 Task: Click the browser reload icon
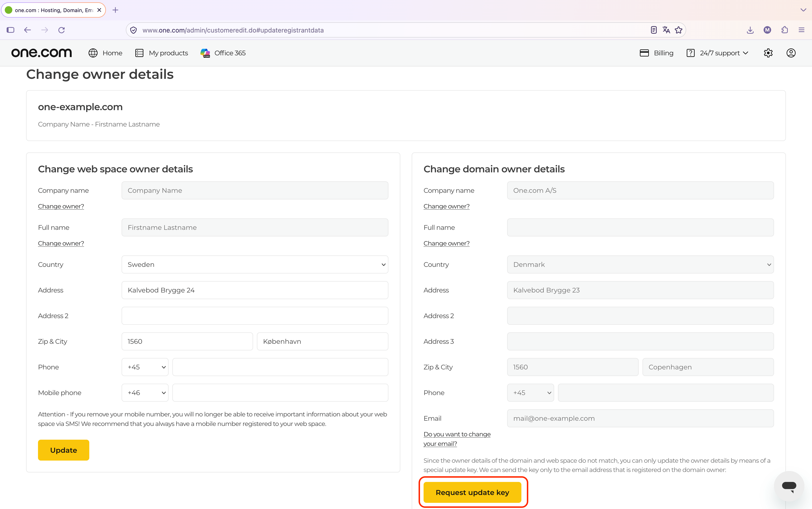61,30
